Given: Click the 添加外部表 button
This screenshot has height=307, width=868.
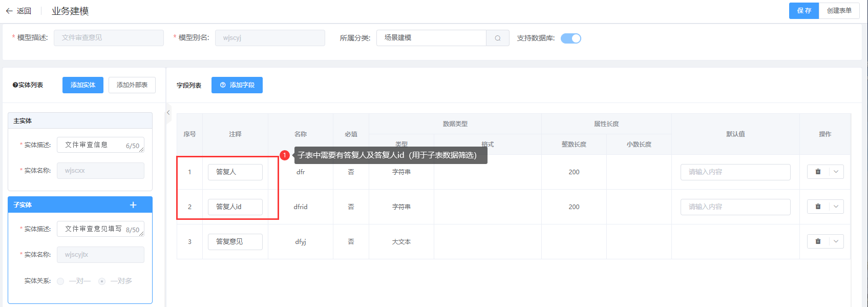Looking at the screenshot, I should (x=132, y=85).
